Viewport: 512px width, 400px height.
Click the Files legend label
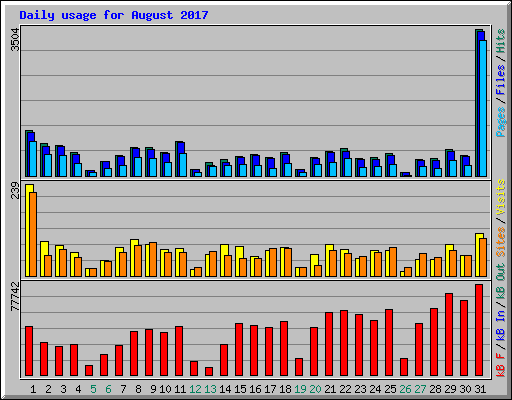pyautogui.click(x=501, y=79)
